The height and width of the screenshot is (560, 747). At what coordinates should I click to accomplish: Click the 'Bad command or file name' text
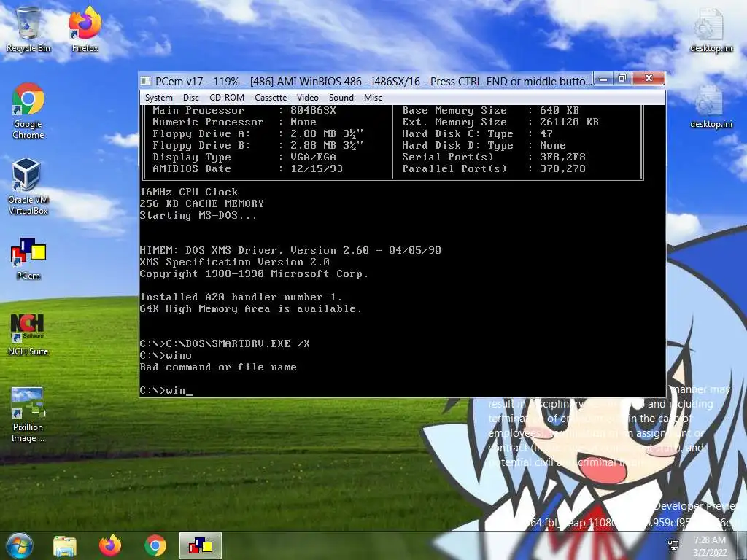click(x=218, y=367)
